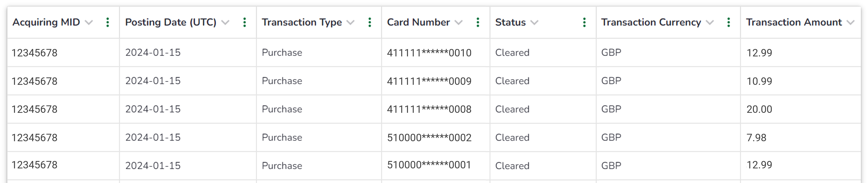
Task: Click the Status column header label
Action: coord(510,22)
